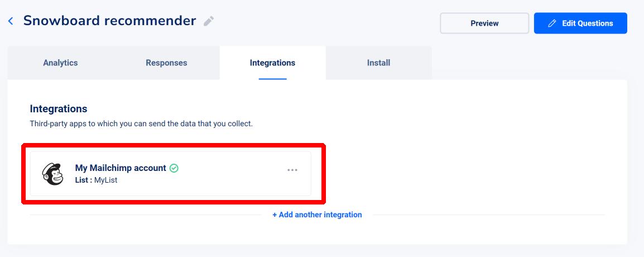This screenshot has height=257, width=644.
Task: Click the Snowboard recommender title text
Action: point(110,21)
